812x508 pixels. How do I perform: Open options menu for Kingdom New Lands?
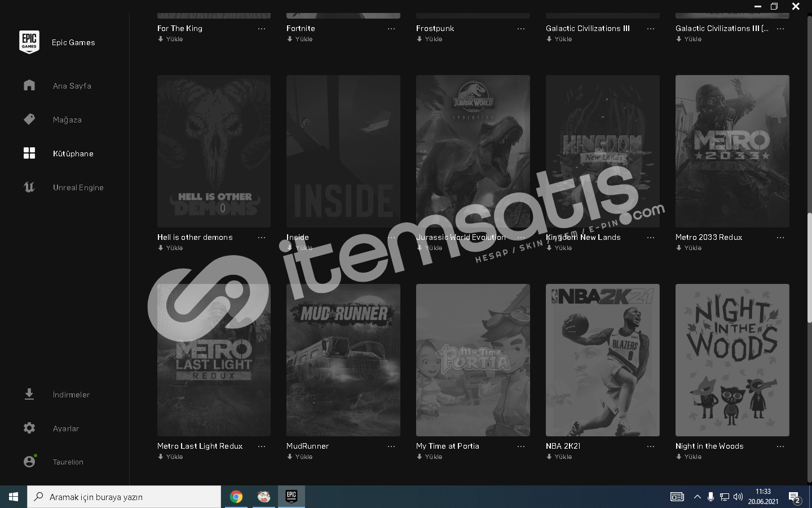[x=651, y=238]
